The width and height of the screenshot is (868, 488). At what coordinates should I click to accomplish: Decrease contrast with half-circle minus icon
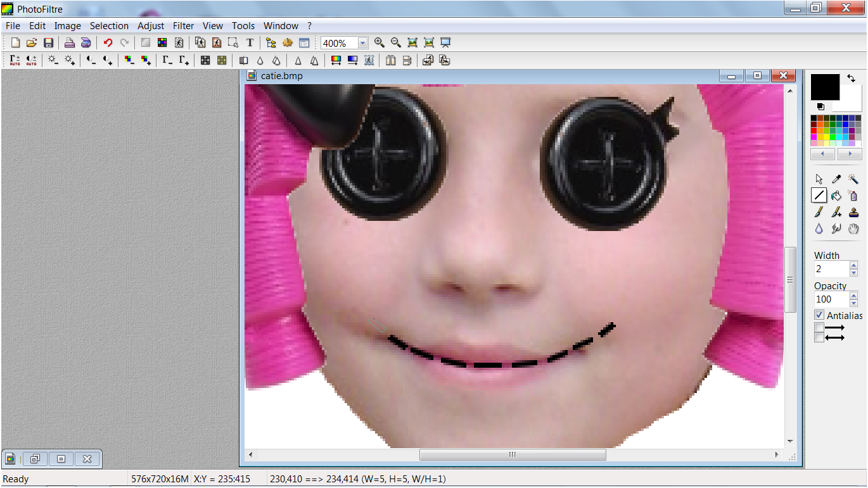click(x=91, y=60)
